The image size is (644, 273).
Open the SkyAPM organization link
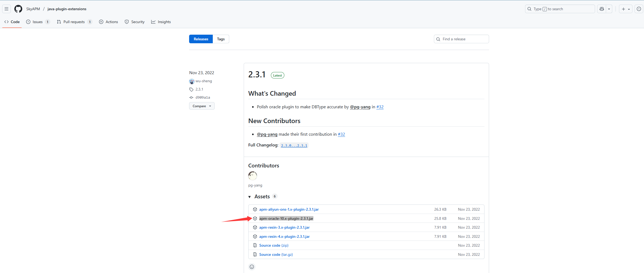tap(33, 9)
